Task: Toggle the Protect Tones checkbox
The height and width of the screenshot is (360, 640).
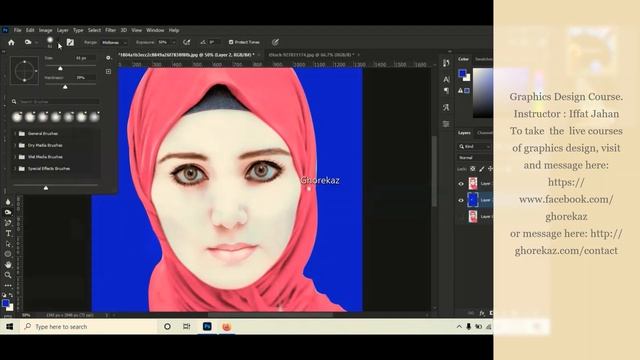Action: tap(231, 42)
